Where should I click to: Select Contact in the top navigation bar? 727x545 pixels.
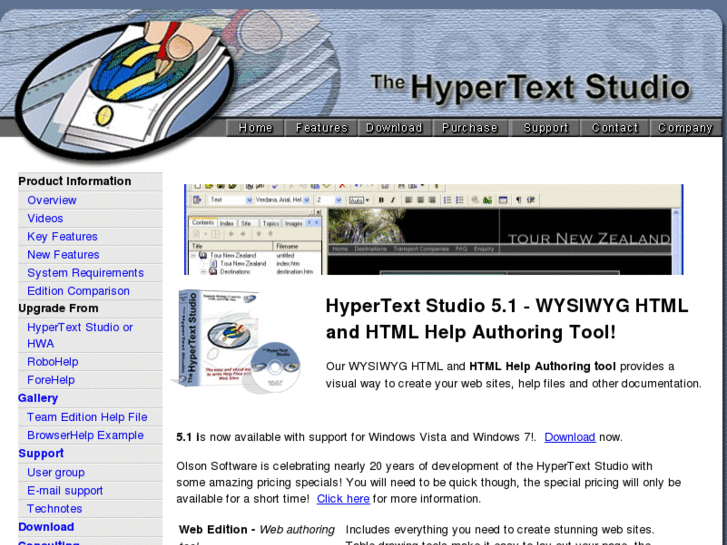[615, 128]
